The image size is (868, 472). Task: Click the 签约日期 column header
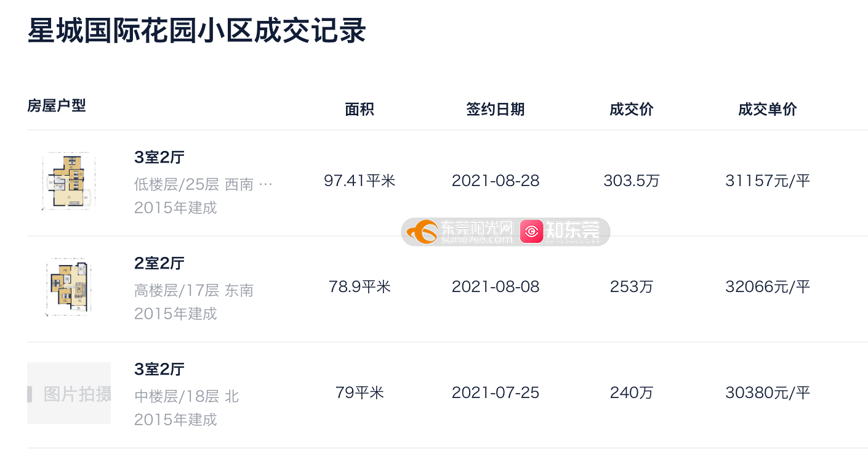click(496, 110)
